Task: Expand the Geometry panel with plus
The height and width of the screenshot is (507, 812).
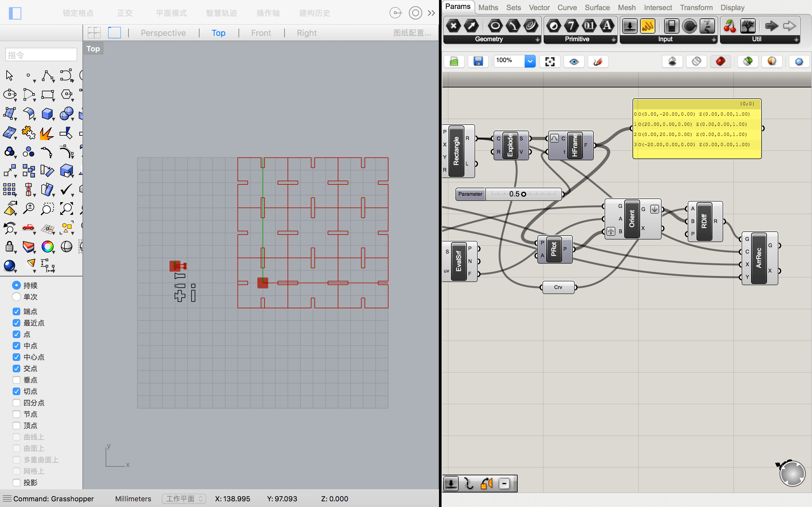Action: [538, 40]
